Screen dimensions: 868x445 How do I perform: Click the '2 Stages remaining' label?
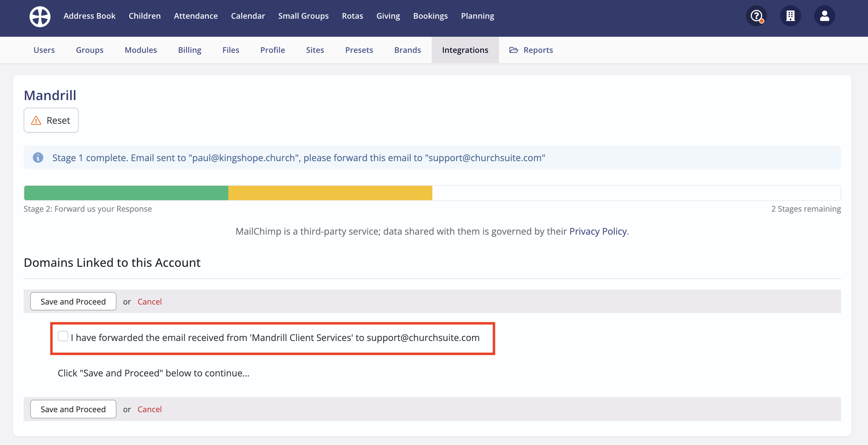pos(806,209)
